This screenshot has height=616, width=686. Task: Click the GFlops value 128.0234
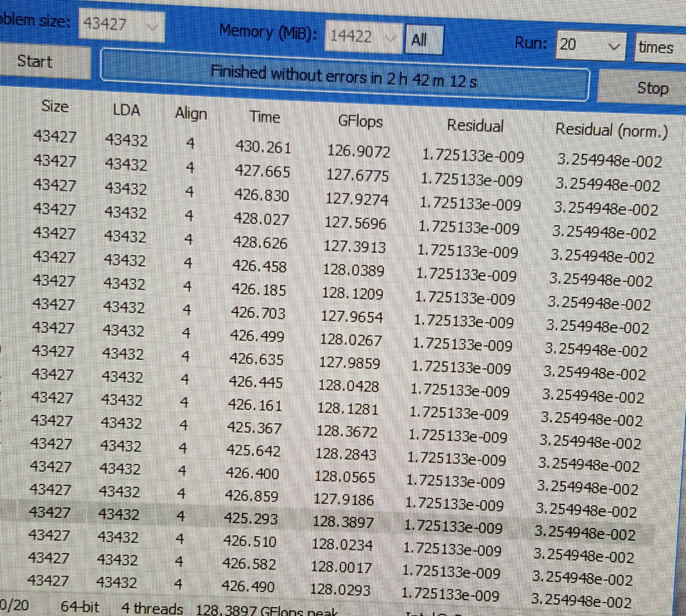342,545
